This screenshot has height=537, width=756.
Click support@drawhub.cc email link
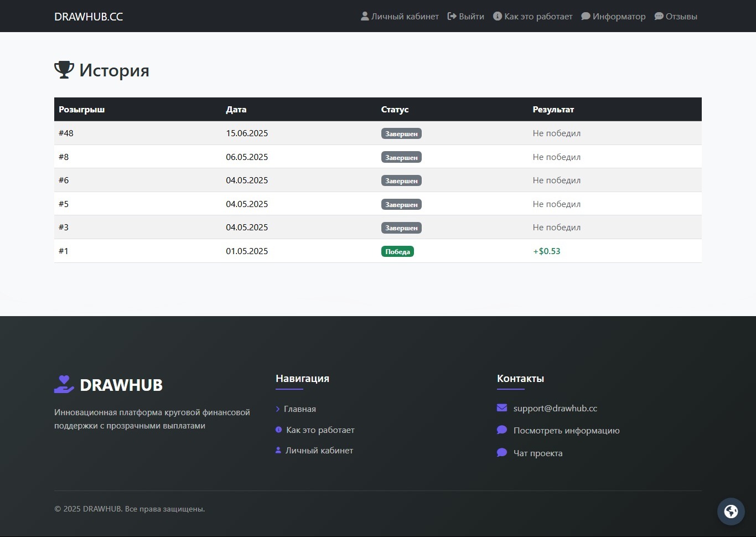coord(555,408)
